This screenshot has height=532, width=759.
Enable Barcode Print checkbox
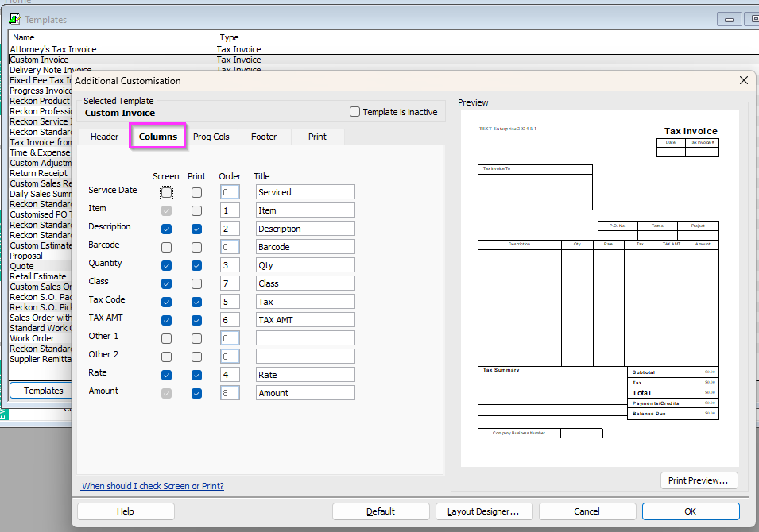(196, 247)
